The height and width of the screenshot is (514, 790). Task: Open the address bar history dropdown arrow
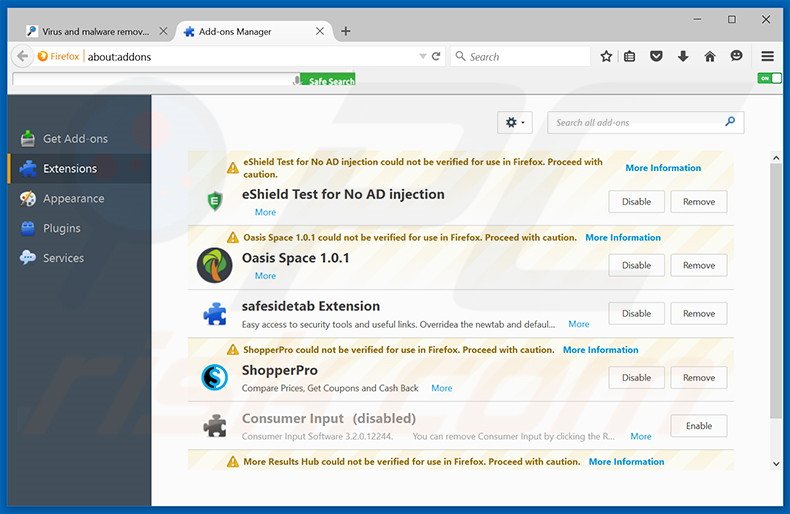point(423,56)
